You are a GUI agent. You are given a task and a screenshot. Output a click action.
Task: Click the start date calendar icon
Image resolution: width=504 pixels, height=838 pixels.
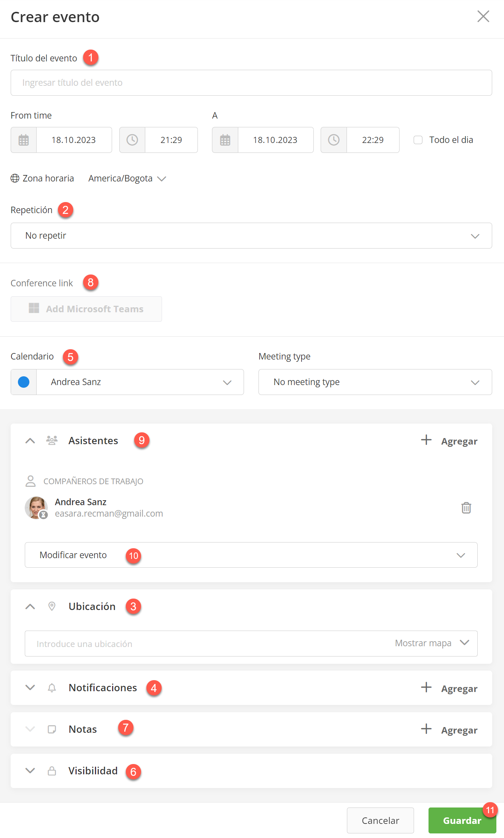click(x=24, y=140)
